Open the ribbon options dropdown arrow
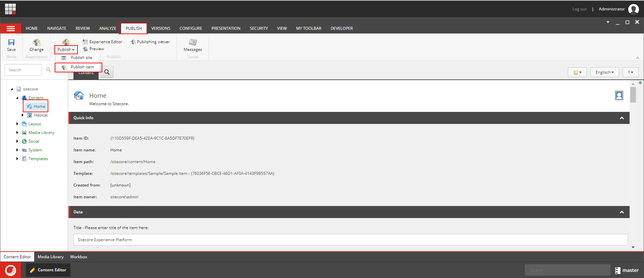644x278 pixels. 608,22
